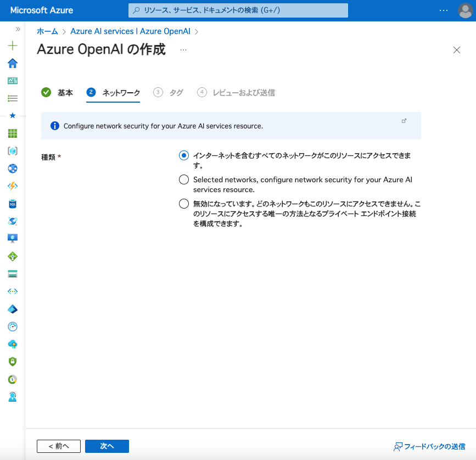The image size is (476, 460).
Task: Click the blue info icon in banner
Action: (x=55, y=126)
